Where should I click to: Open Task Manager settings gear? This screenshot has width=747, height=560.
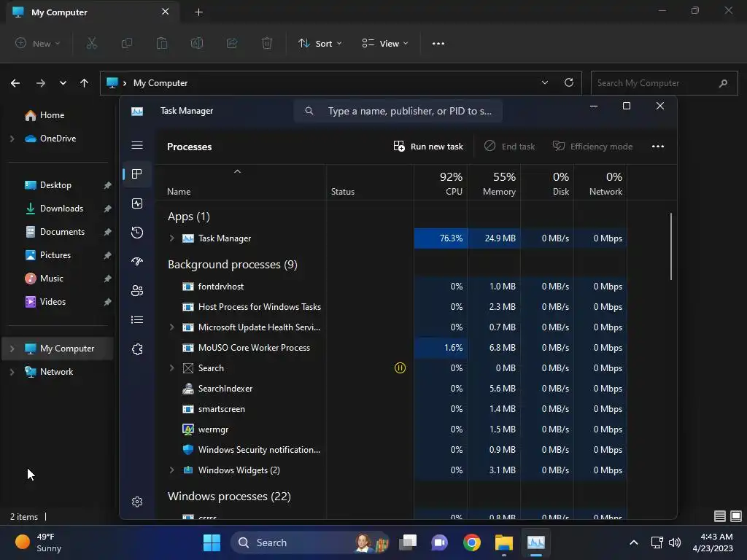[137, 502]
